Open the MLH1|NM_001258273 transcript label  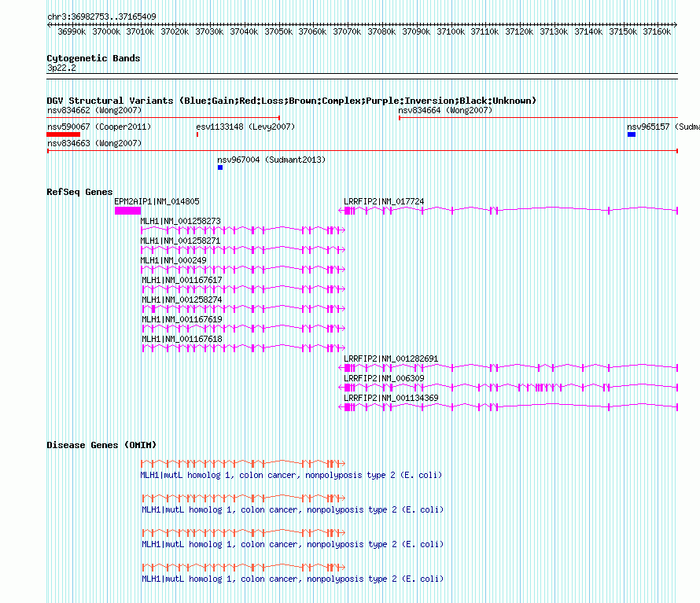pyautogui.click(x=180, y=222)
